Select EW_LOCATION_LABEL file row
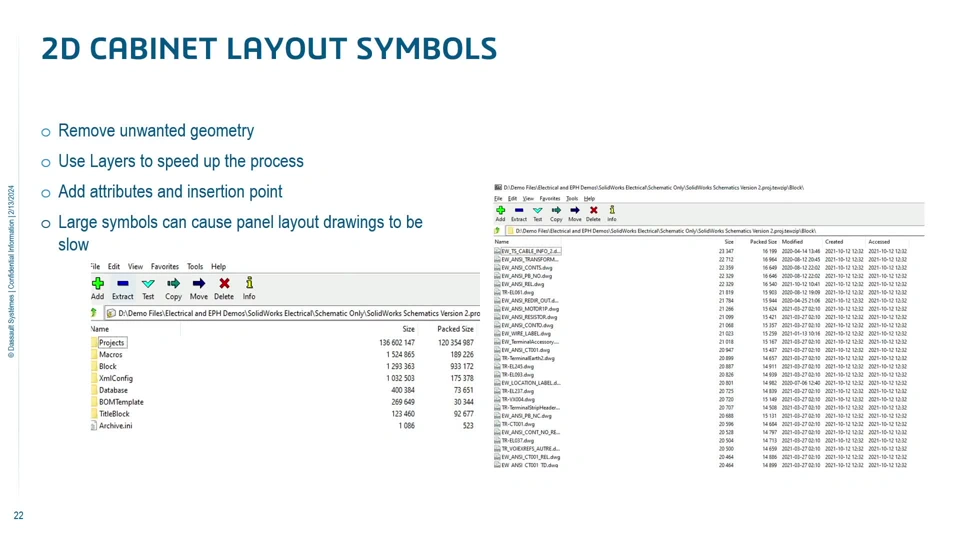Screen dimensions: 960x540 click(701, 383)
